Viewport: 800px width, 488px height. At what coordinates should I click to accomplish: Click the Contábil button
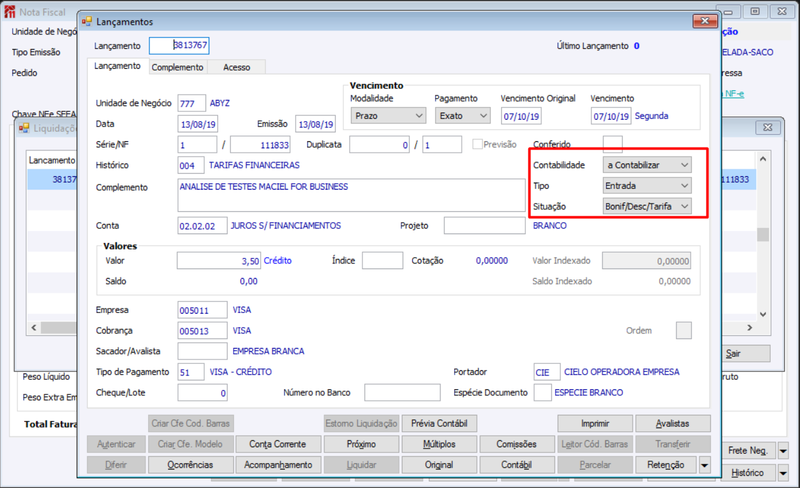click(x=516, y=465)
